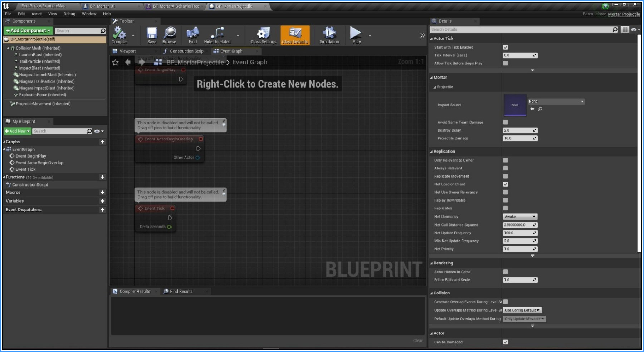Open Class Settings
The image size is (644, 352).
click(263, 35)
